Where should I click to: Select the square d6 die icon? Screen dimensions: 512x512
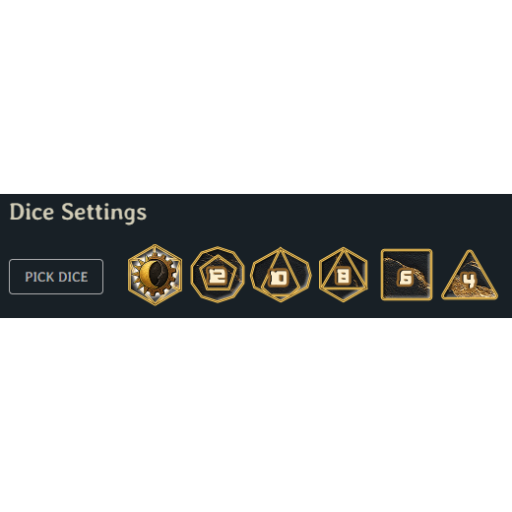click(x=406, y=275)
